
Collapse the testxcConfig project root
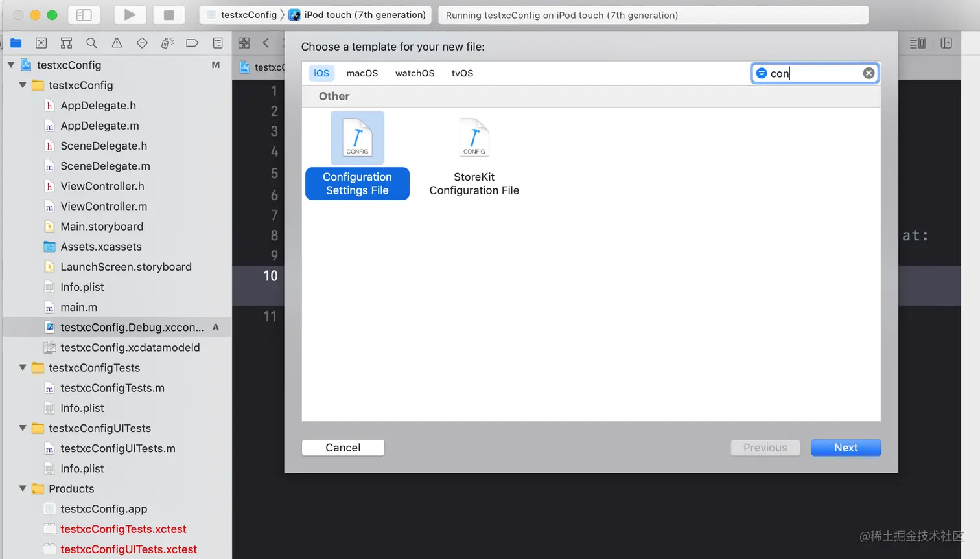pyautogui.click(x=11, y=65)
